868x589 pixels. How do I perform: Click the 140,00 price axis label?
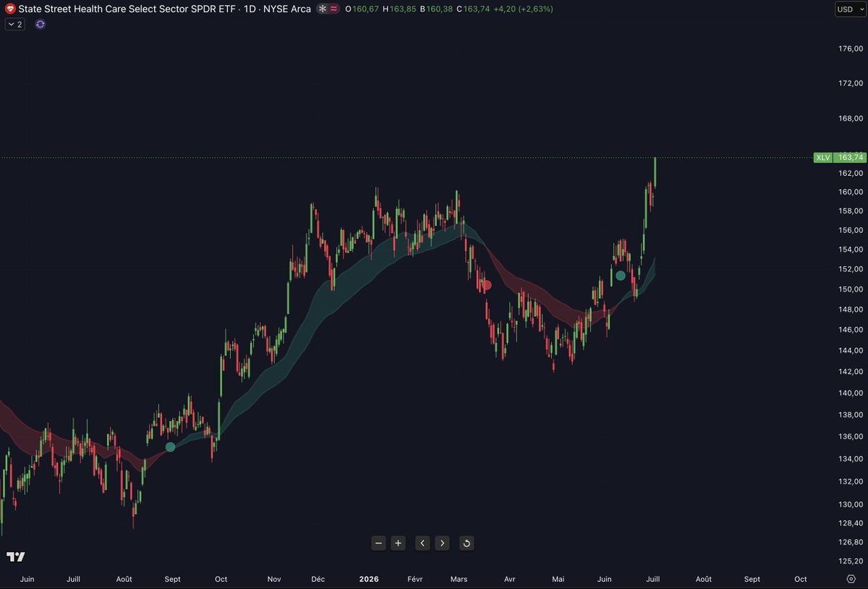coord(850,393)
